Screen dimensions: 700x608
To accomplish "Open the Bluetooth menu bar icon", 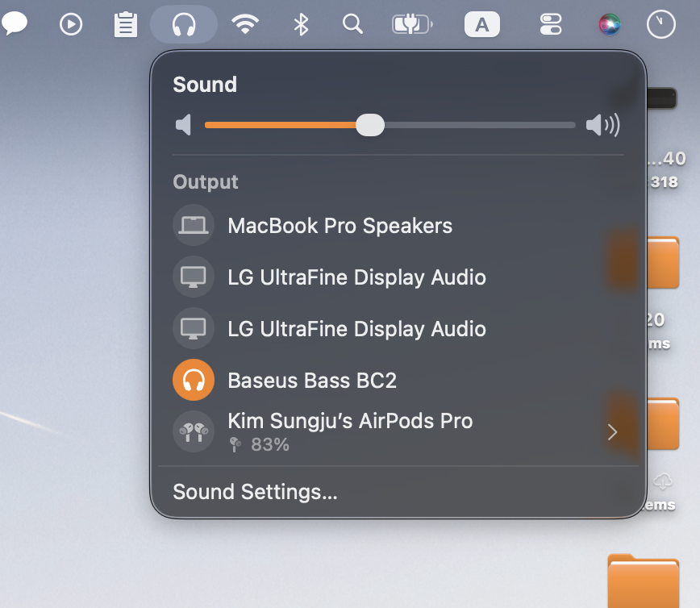I will (301, 24).
